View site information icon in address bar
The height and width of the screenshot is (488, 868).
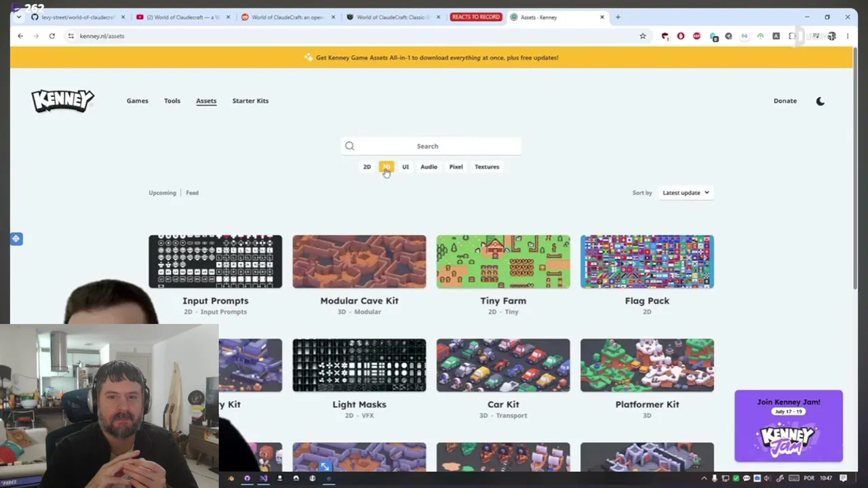(71, 36)
